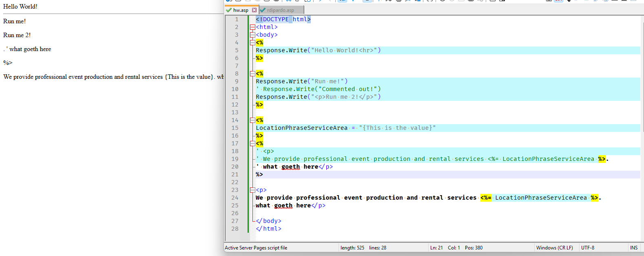Fold the commented ASP block at line 17
The width and height of the screenshot is (644, 256).
(x=252, y=144)
